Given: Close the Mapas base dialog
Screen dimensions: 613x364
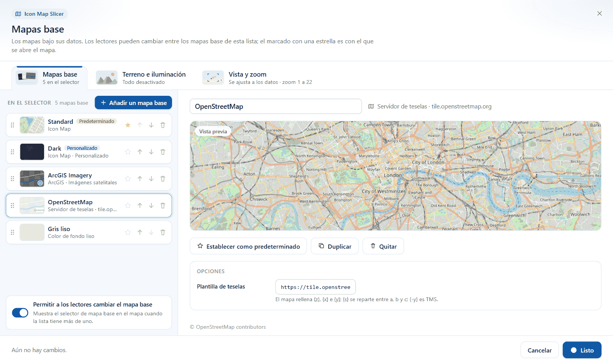Looking at the screenshot, I should tap(600, 13).
